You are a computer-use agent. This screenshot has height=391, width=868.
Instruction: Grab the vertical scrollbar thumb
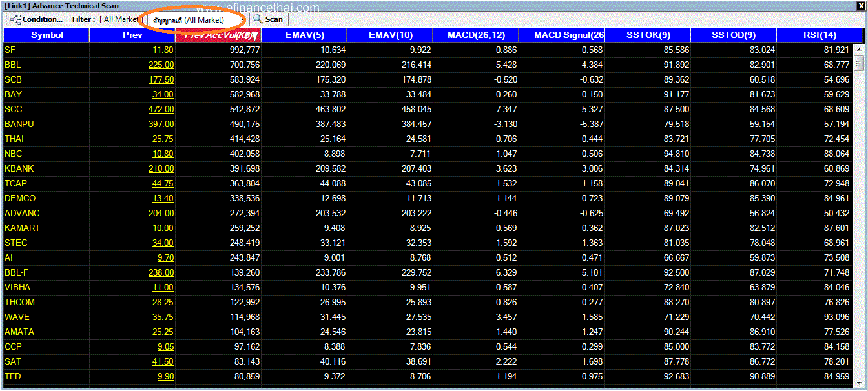pyautogui.click(x=859, y=63)
